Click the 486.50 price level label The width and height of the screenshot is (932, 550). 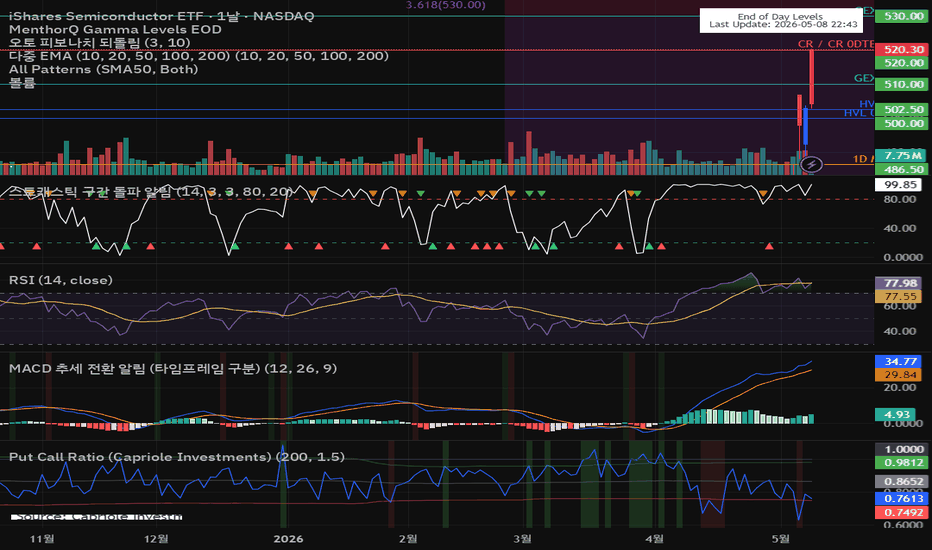[903, 169]
